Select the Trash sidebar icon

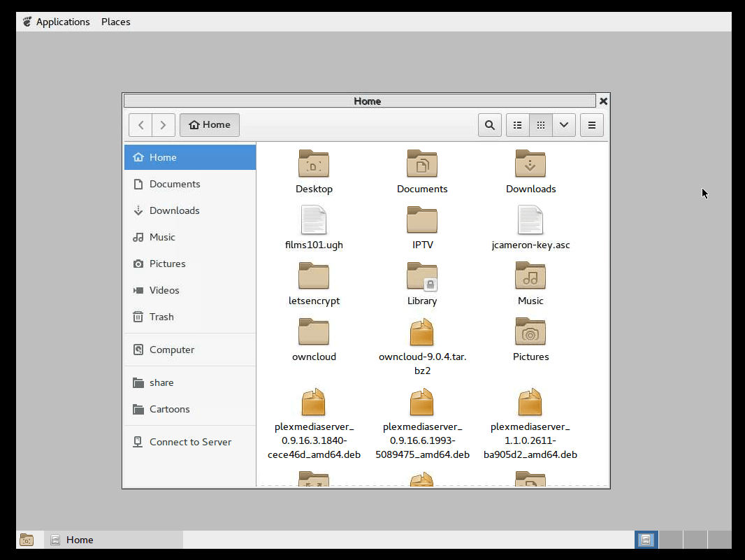(x=161, y=317)
